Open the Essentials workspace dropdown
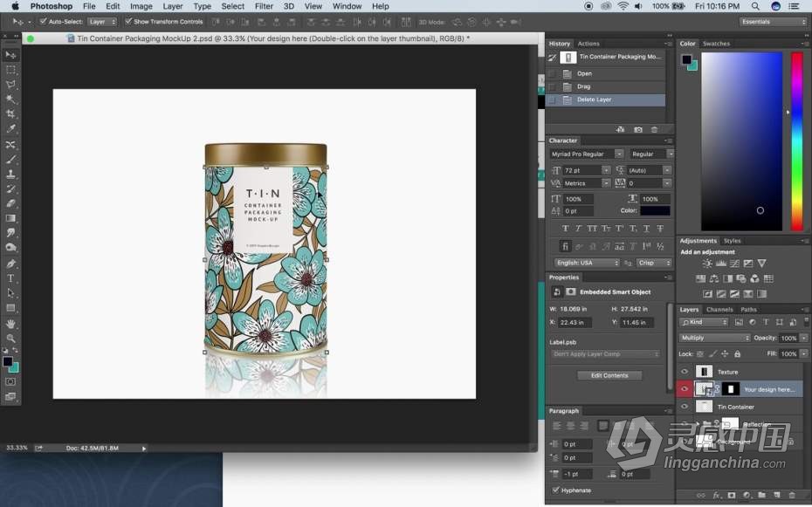 point(773,22)
